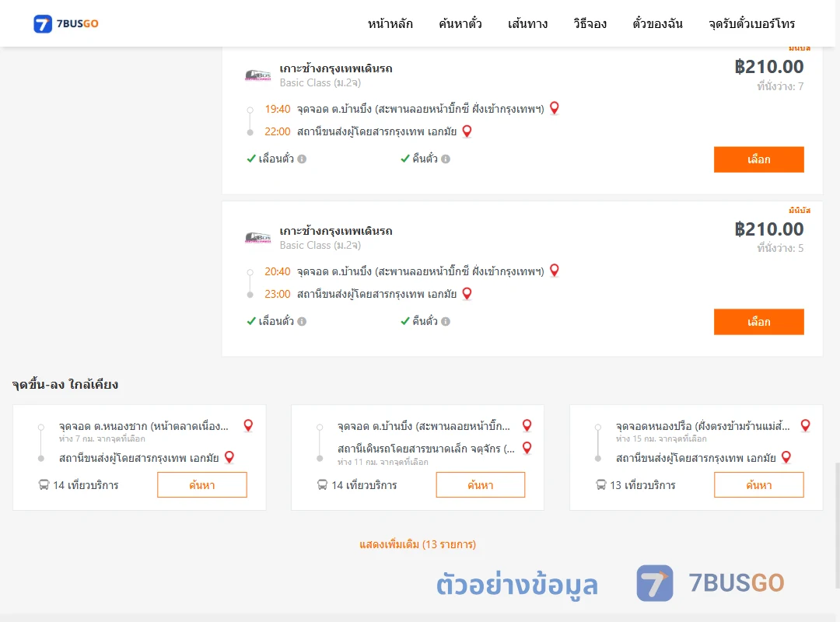Click ห่าง 15 กม. จากจุดที่เลือก text
Viewport: 840px width, 622px height.
(661, 439)
